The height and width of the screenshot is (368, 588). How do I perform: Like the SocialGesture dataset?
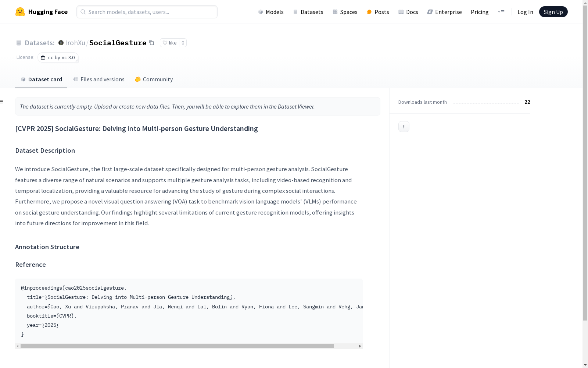click(x=169, y=43)
